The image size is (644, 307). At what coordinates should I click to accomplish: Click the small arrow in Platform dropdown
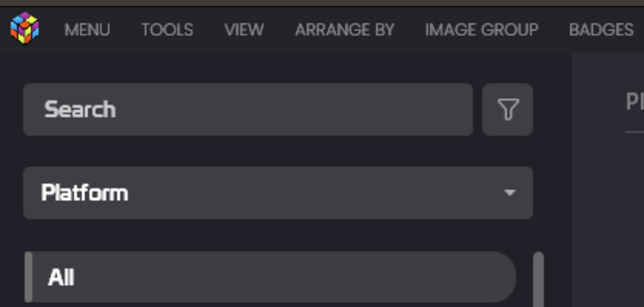click(x=510, y=193)
